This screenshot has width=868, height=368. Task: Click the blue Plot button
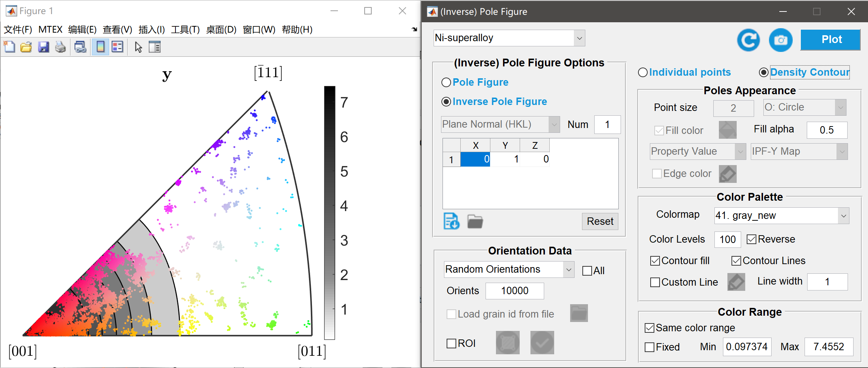pyautogui.click(x=831, y=40)
